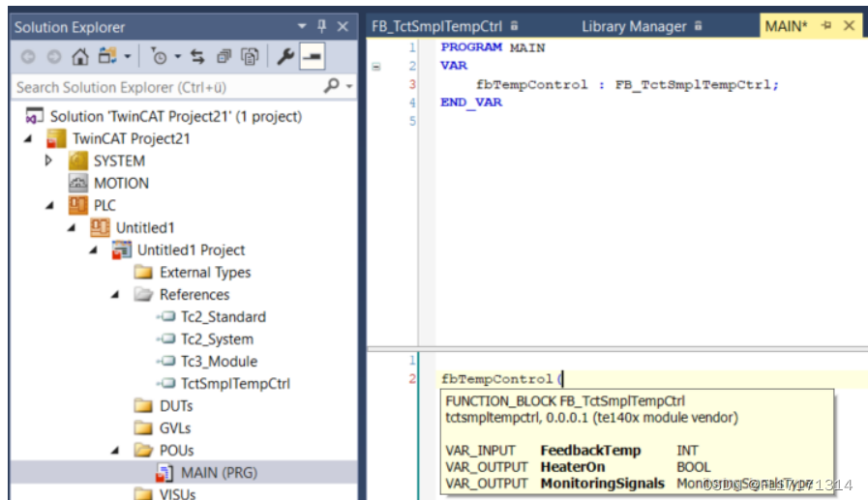Image resolution: width=868 pixels, height=500 pixels.
Task: Click the Home icon in Solution Explorer toolbar
Action: (x=79, y=56)
